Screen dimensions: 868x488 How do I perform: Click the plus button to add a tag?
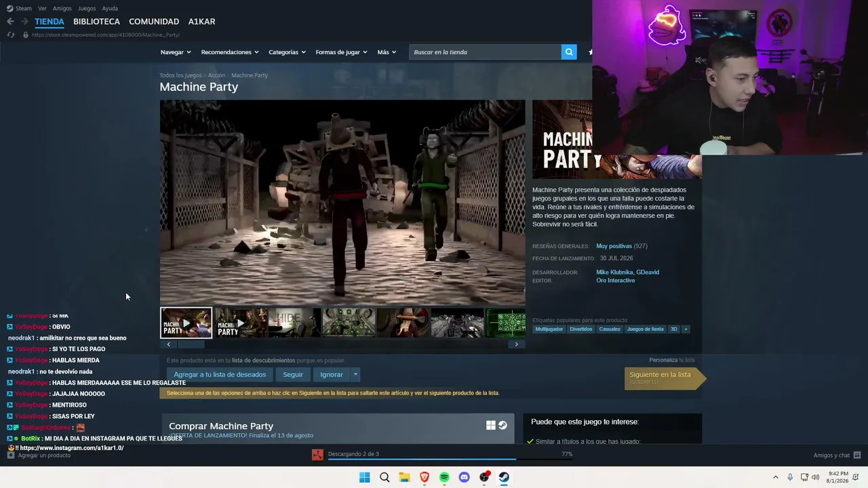686,329
